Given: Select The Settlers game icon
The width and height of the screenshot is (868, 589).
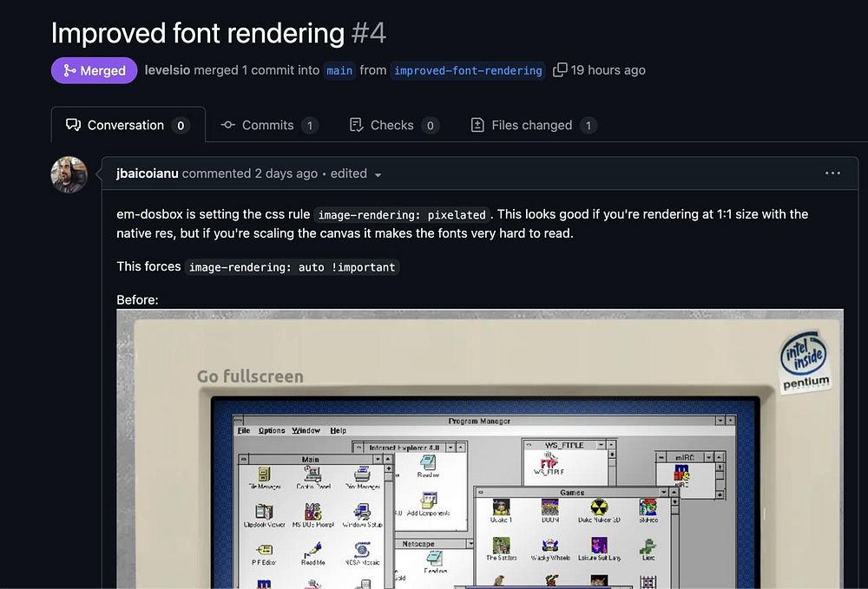Looking at the screenshot, I should pos(501,549).
